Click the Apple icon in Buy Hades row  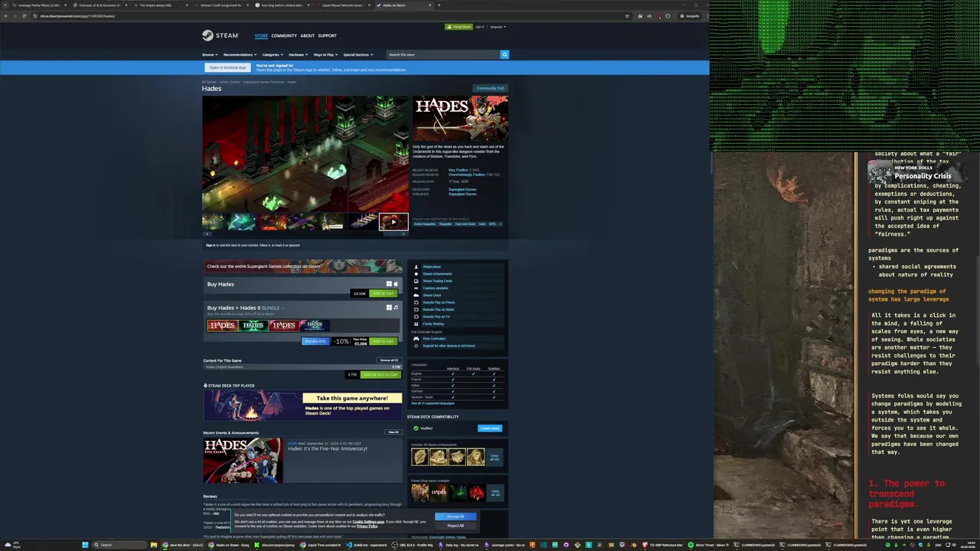396,284
